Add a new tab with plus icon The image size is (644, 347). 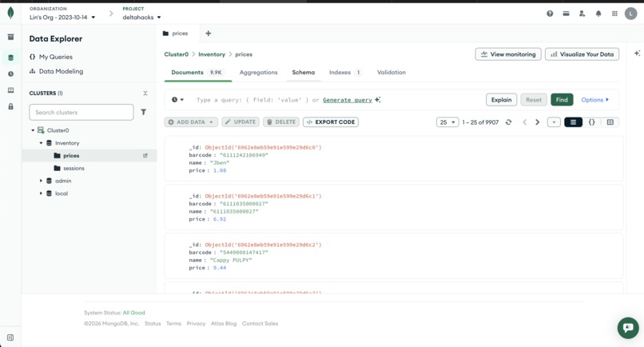[x=209, y=34]
